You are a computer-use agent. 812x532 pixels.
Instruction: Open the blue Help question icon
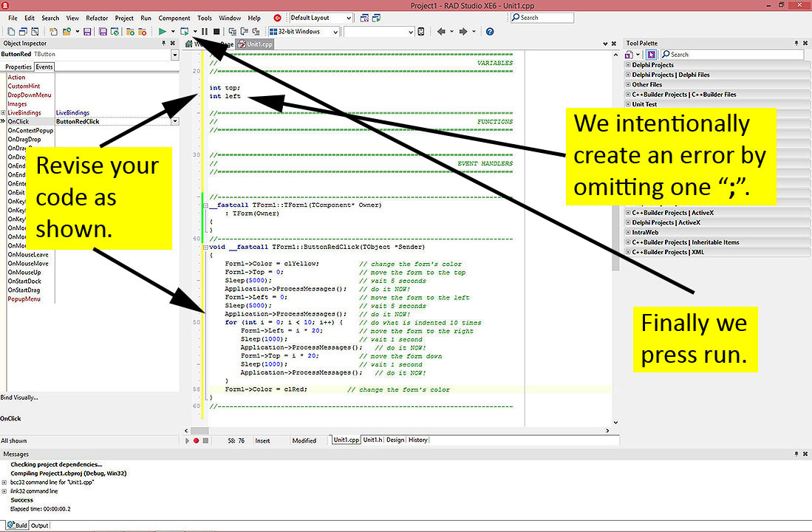(490, 32)
